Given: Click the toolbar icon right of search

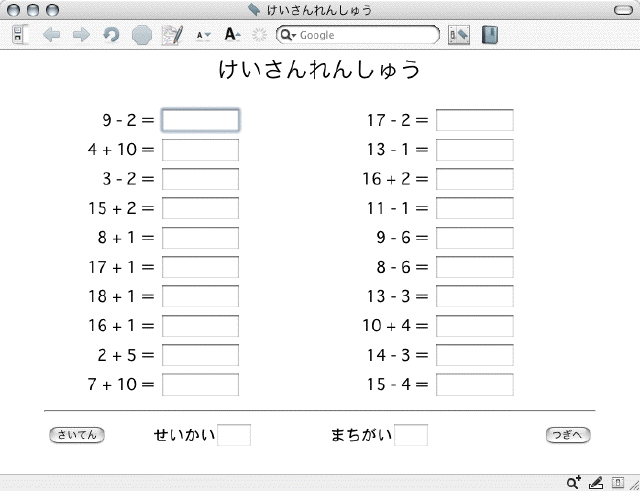Looking at the screenshot, I should point(459,35).
